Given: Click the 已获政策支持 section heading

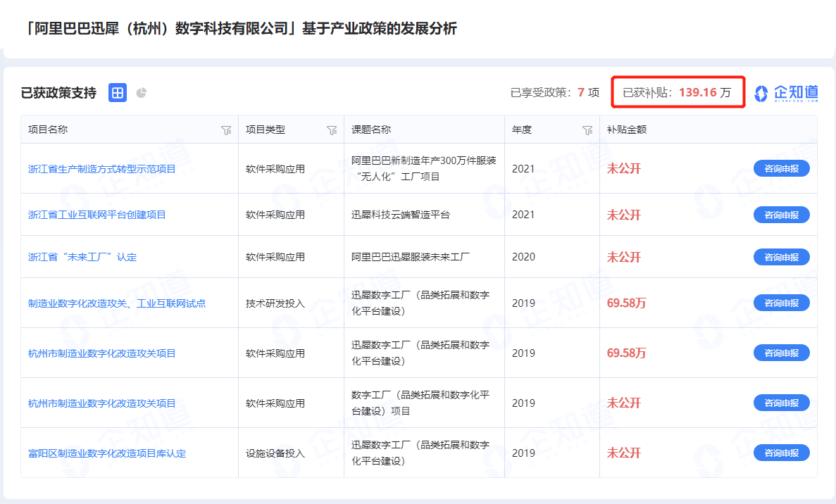Looking at the screenshot, I should click(58, 93).
